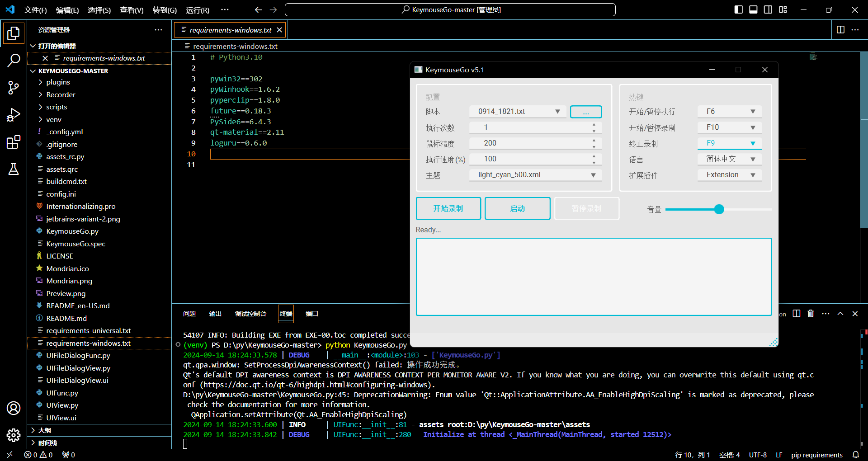The width and height of the screenshot is (868, 461).
Task: Expand the venv folder
Action: [99, 119]
